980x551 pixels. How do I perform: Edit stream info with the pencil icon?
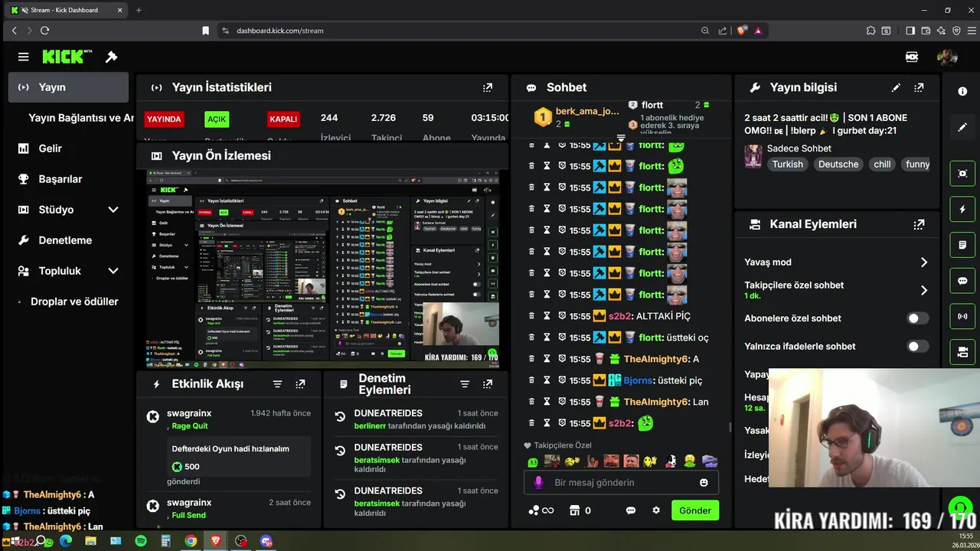pos(896,87)
